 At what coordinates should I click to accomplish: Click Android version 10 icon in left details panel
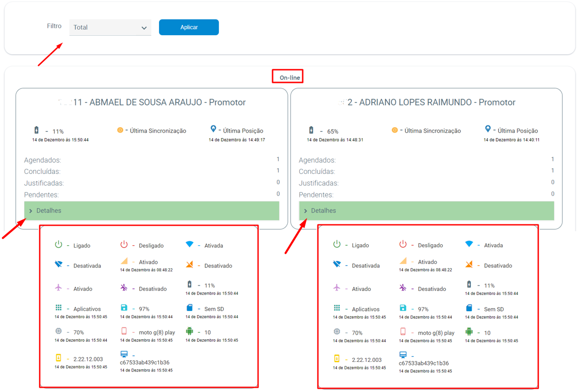(190, 331)
